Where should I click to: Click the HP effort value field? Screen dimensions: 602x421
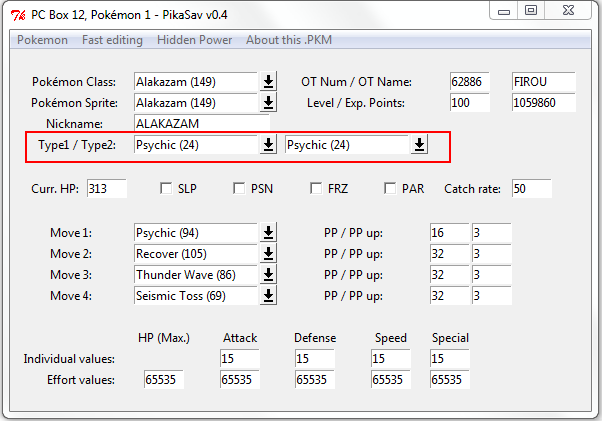(x=164, y=379)
